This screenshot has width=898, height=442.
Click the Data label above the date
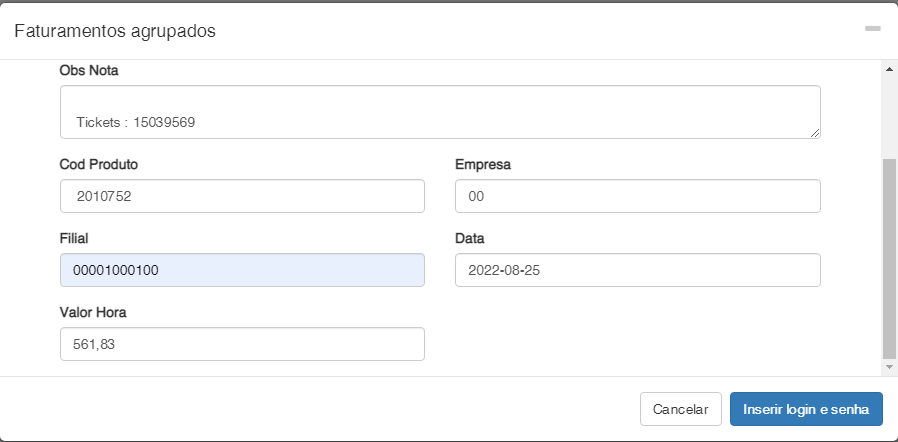[470, 238]
